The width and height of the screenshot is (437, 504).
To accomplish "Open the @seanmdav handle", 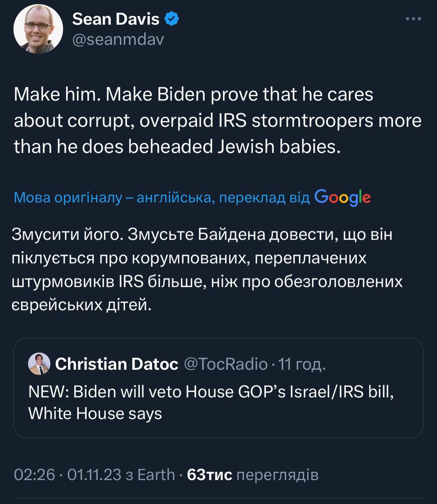I will pyautogui.click(x=118, y=39).
